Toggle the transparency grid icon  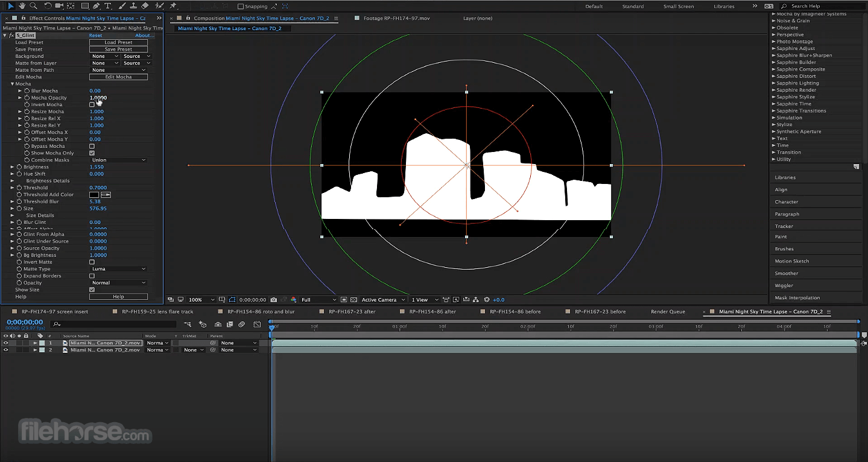click(353, 300)
